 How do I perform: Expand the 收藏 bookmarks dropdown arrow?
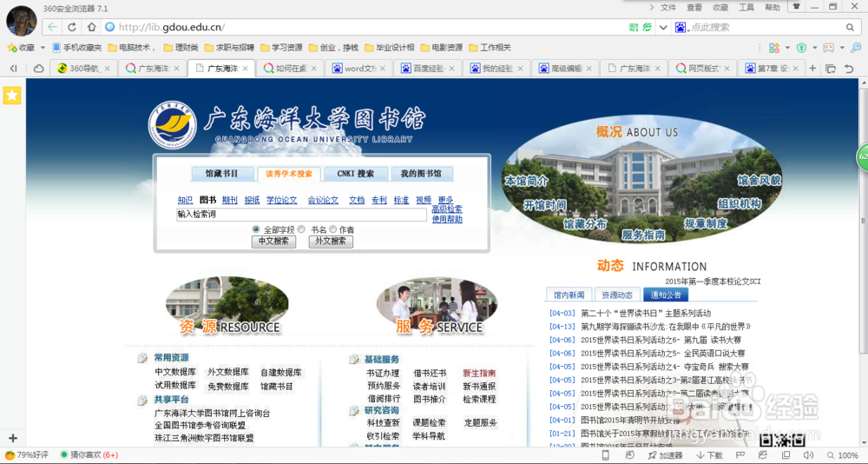(43, 48)
